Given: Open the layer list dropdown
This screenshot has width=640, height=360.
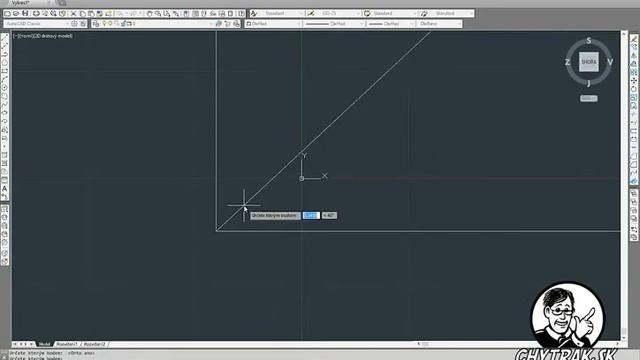Looking at the screenshot, I should click(x=158, y=24).
